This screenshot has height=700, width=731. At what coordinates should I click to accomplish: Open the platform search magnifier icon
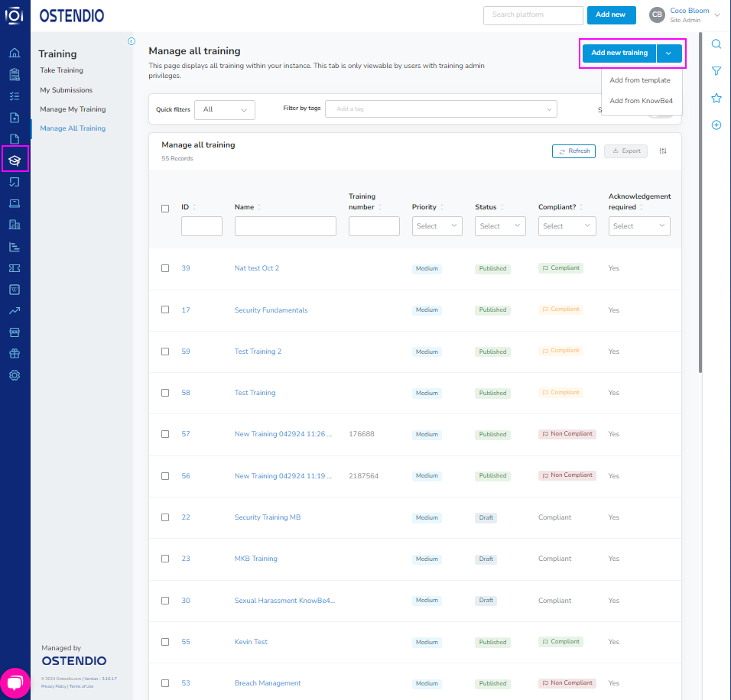716,44
